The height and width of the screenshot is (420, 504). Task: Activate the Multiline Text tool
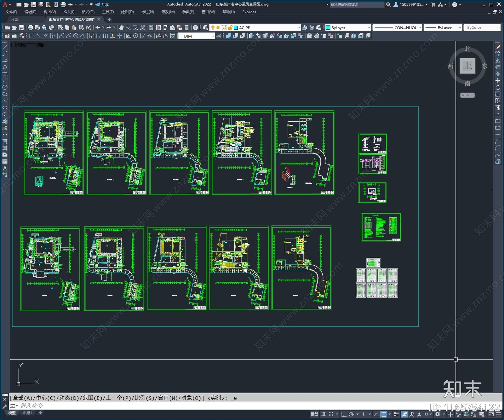tap(5, 168)
